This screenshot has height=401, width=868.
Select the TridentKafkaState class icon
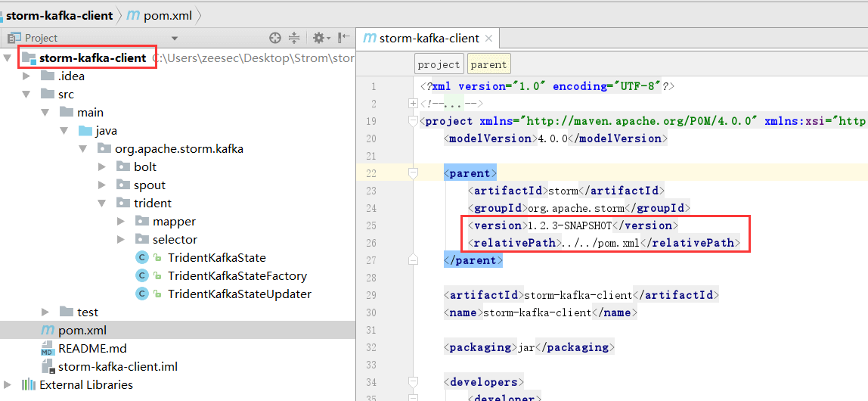pyautogui.click(x=141, y=258)
